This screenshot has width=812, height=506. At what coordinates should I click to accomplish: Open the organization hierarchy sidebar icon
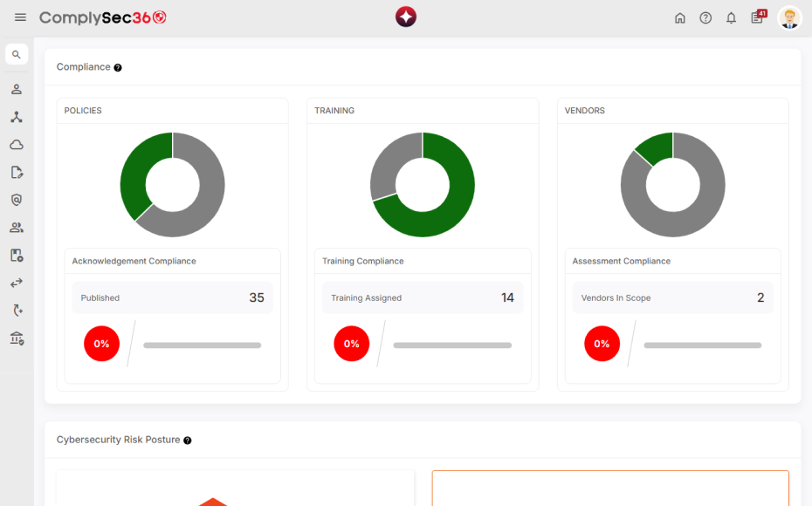click(x=17, y=117)
